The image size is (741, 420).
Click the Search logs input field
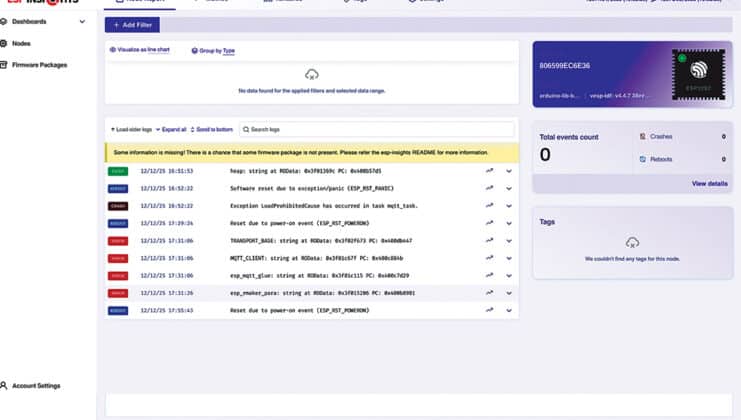tap(377, 129)
